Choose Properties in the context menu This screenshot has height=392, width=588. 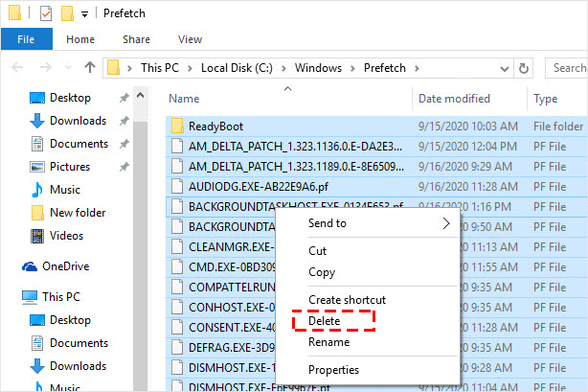click(333, 370)
